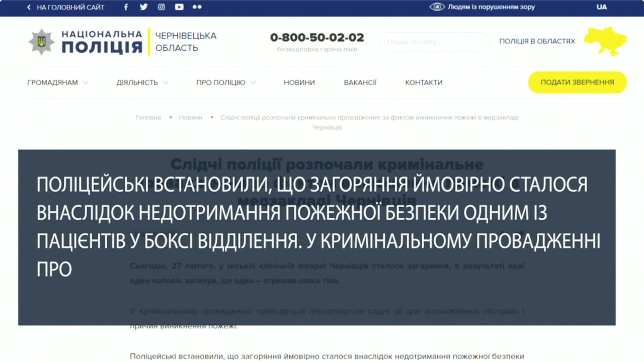Image resolution: width=644 pixels, height=362 pixels.
Task: Click the back arrow to main site
Action: coord(29,7)
